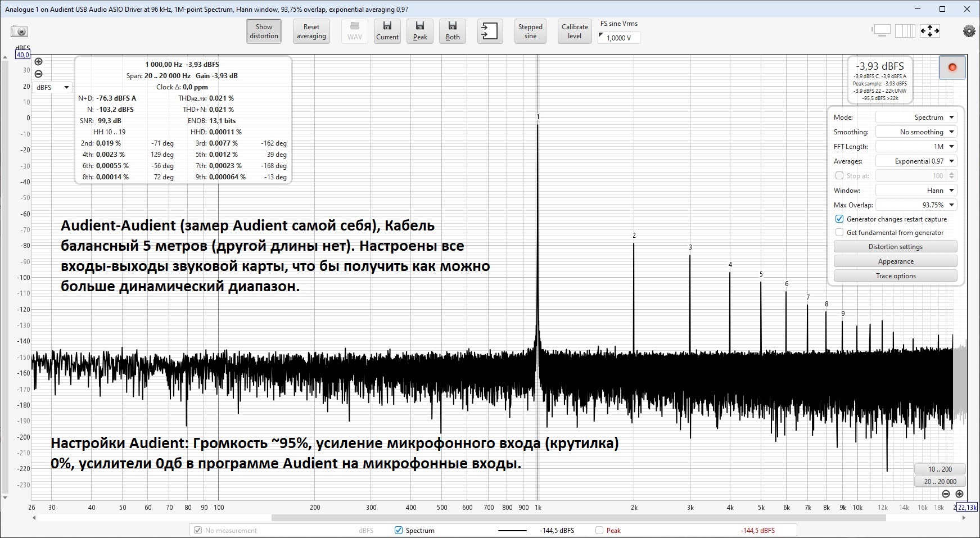Click the import arrow icon in toolbar
Image resolution: width=980 pixels, height=538 pixels.
click(x=490, y=31)
